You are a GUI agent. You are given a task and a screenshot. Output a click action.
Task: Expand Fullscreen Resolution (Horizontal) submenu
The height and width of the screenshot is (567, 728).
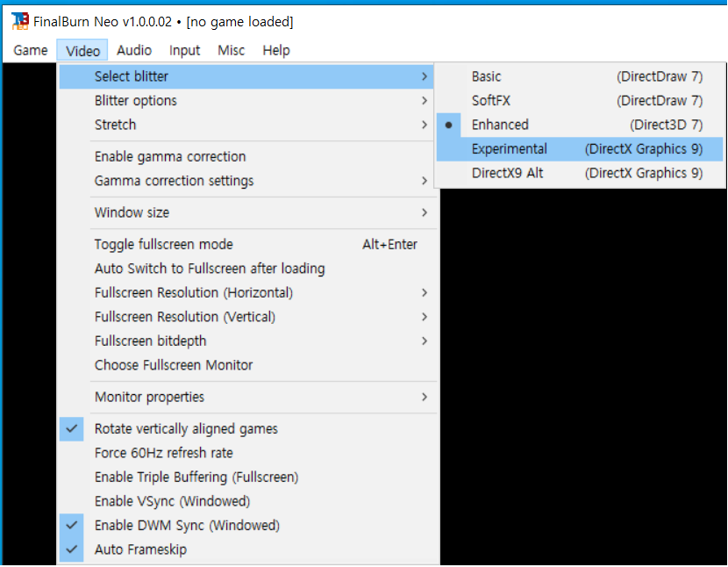[x=246, y=293]
